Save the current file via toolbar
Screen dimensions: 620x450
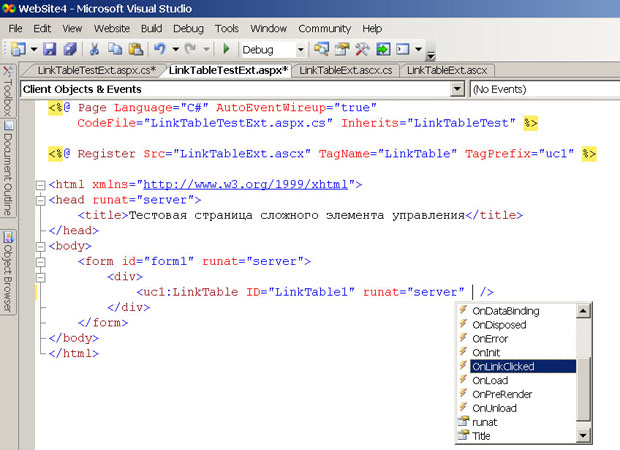[x=50, y=49]
